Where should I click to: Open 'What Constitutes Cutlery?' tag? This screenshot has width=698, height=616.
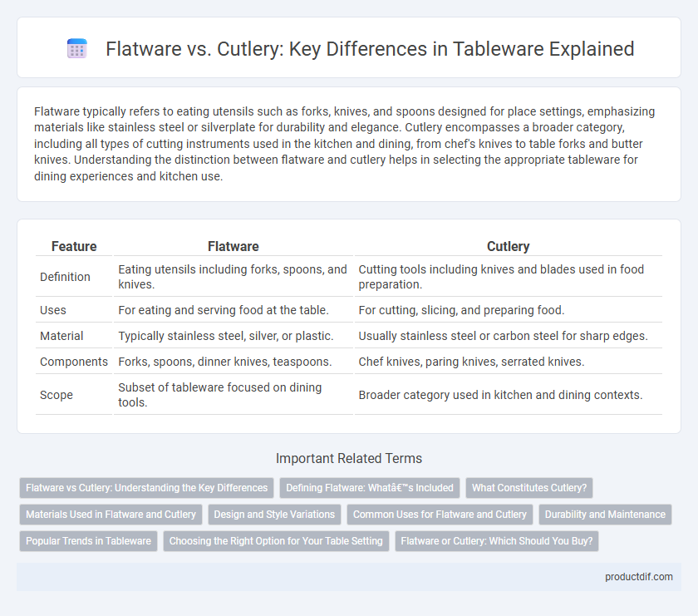pyautogui.click(x=529, y=488)
